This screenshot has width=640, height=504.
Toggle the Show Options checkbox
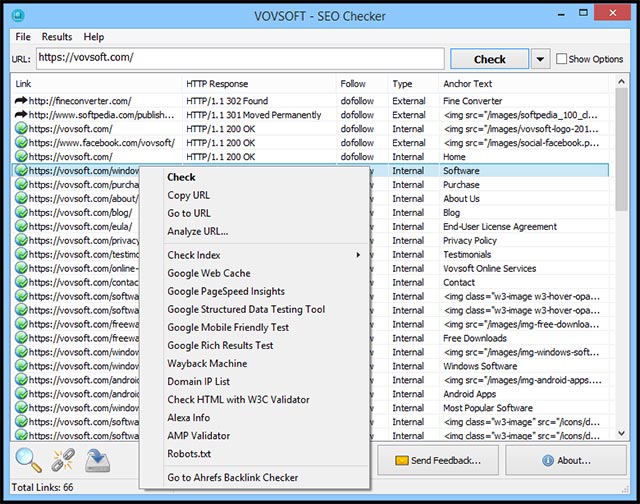click(562, 59)
